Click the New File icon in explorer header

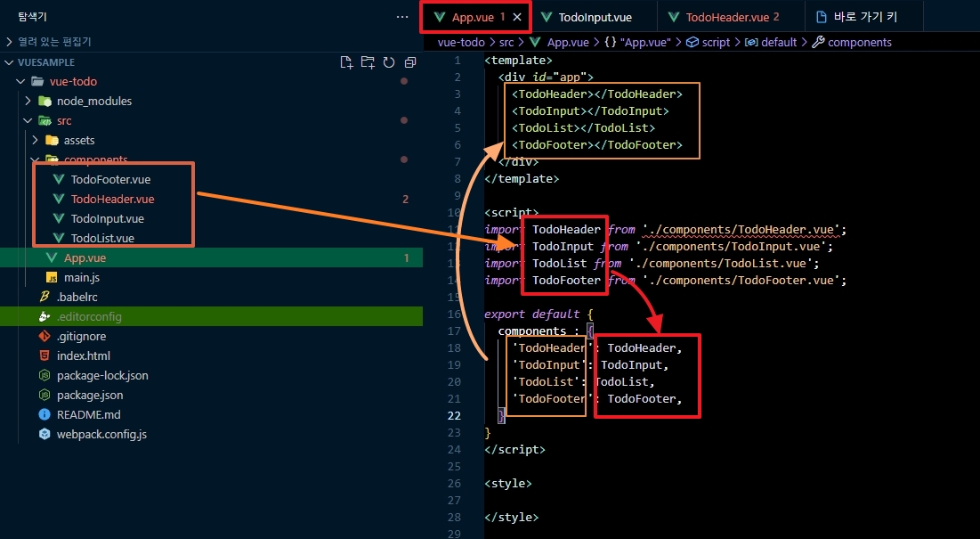(346, 61)
